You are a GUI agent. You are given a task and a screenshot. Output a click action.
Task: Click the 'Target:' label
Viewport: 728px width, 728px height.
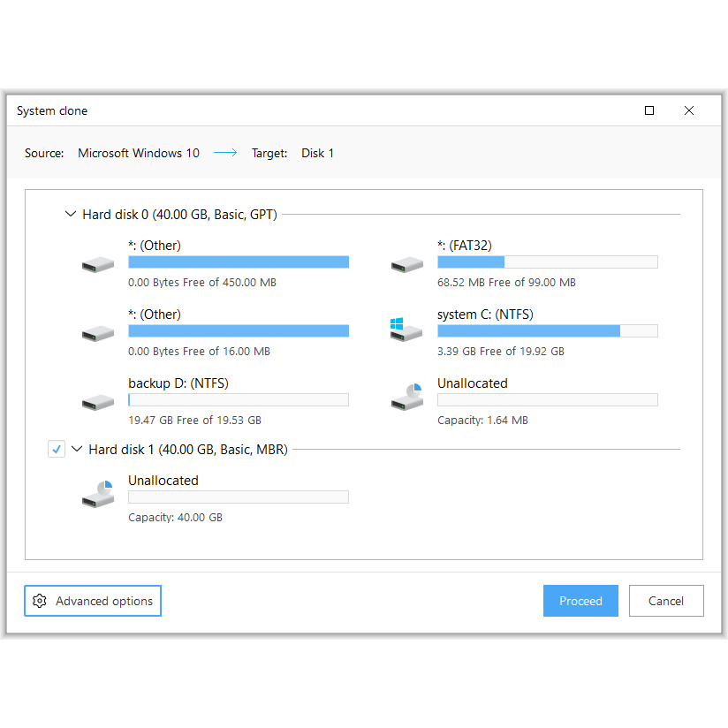269,153
